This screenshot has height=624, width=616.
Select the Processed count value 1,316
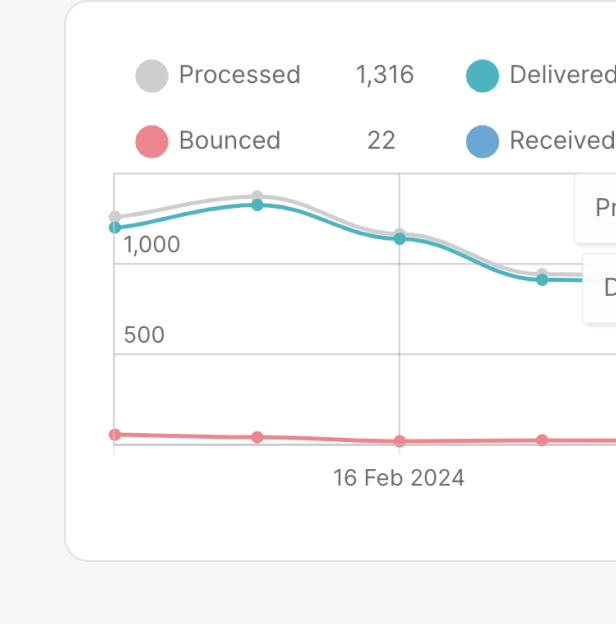click(x=384, y=75)
